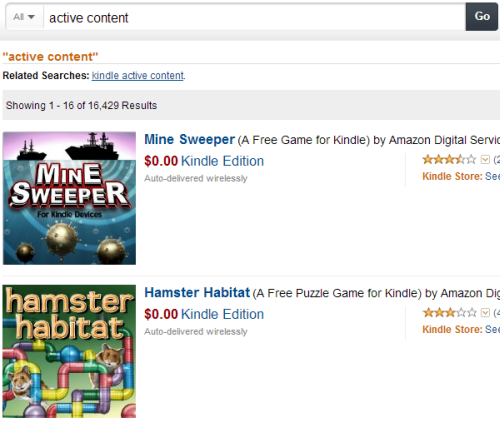Open Mine Sweeper review count link
The width and height of the screenshot is (500, 421).
pyautogui.click(x=496, y=160)
